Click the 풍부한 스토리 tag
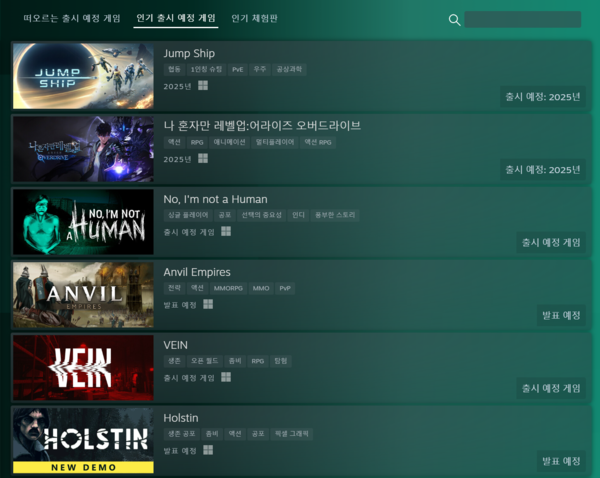Screen dimensions: 600x478 click(x=335, y=215)
